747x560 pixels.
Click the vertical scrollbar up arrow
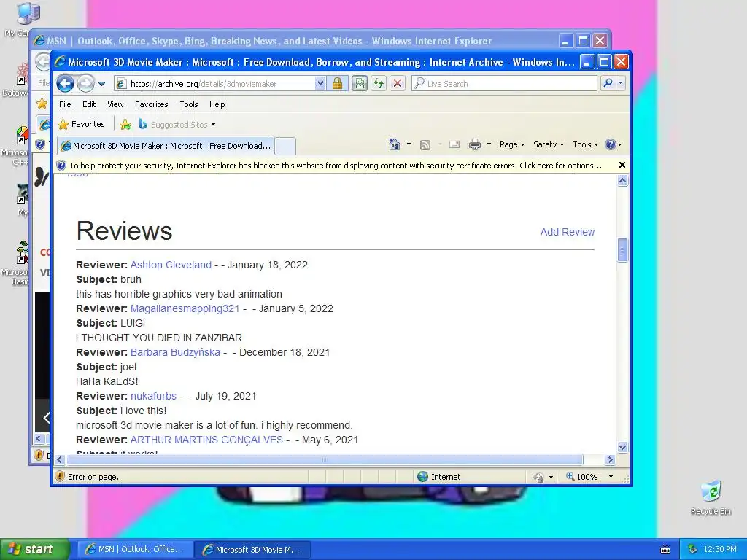point(622,181)
